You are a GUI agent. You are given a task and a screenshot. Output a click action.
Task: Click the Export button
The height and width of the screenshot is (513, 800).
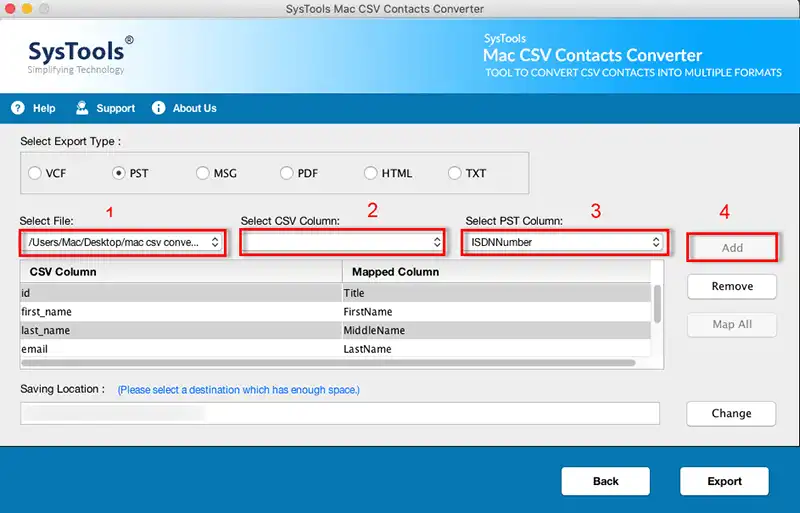[724, 481]
